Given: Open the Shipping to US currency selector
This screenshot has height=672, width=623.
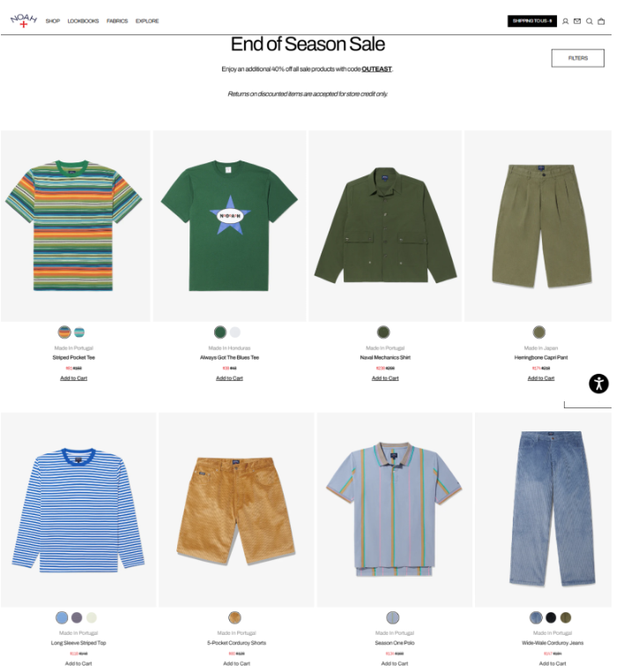Looking at the screenshot, I should coord(532,21).
